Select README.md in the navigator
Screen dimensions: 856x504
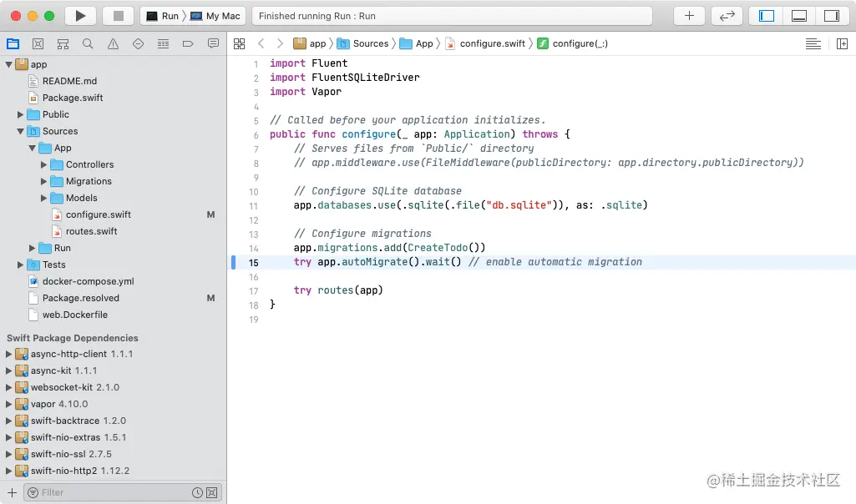pyautogui.click(x=69, y=81)
